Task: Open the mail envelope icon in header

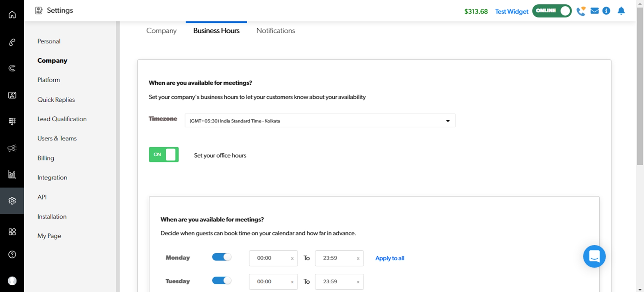Action: [x=594, y=11]
